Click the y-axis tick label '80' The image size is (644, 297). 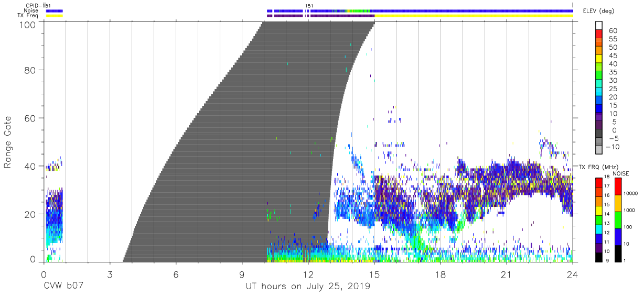31,70
